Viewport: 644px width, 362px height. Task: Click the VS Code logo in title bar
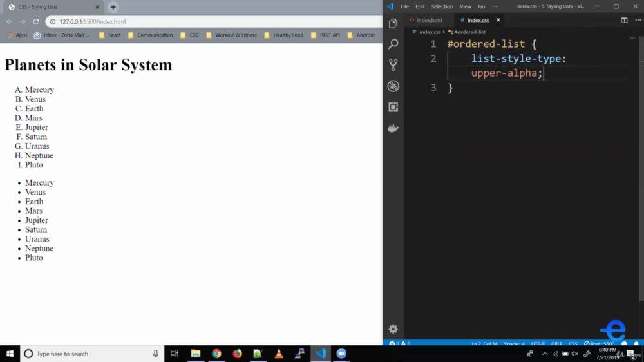point(390,6)
